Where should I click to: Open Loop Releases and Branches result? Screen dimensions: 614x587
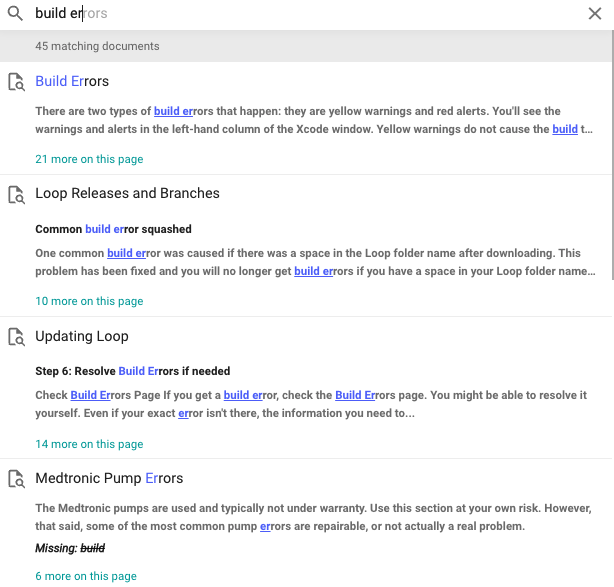point(127,193)
